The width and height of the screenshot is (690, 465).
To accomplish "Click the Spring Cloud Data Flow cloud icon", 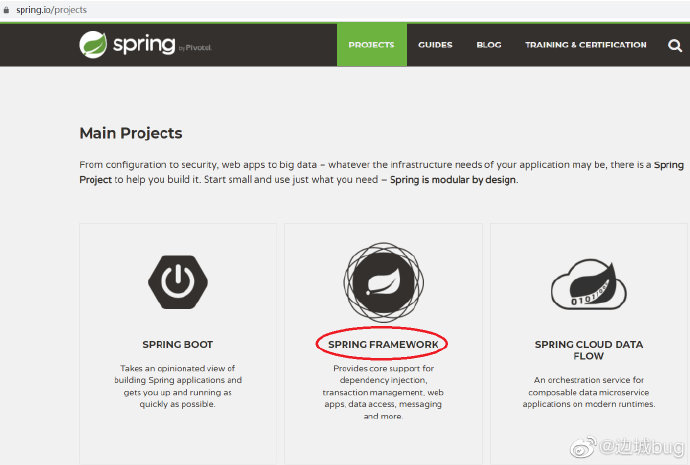I will click(589, 284).
